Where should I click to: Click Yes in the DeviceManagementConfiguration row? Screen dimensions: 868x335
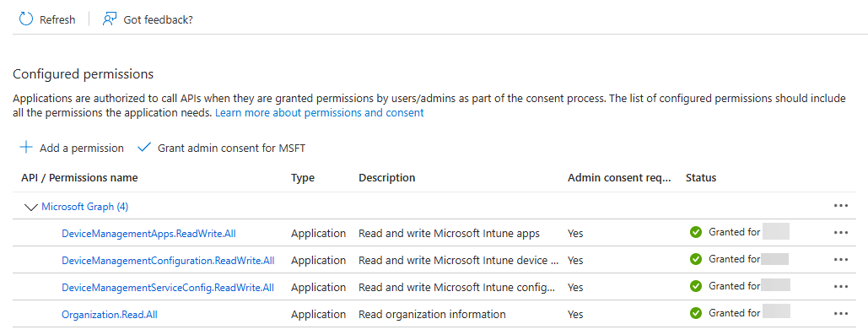575,260
